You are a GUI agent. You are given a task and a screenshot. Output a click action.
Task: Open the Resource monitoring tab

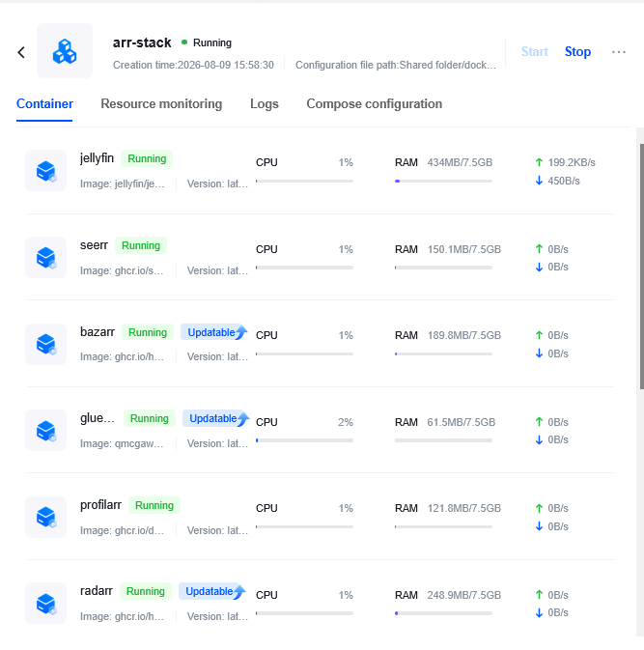[x=161, y=103]
